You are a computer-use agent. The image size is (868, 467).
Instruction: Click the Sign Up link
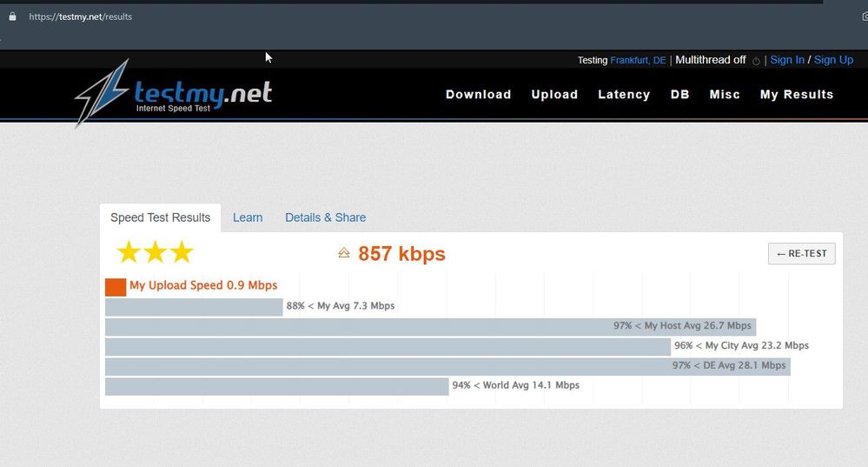[x=833, y=60]
